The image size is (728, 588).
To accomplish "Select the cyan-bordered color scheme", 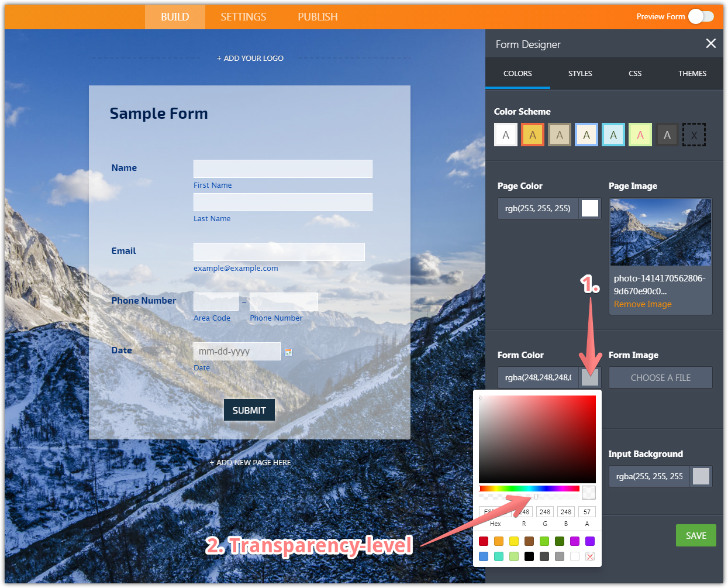I will (613, 135).
